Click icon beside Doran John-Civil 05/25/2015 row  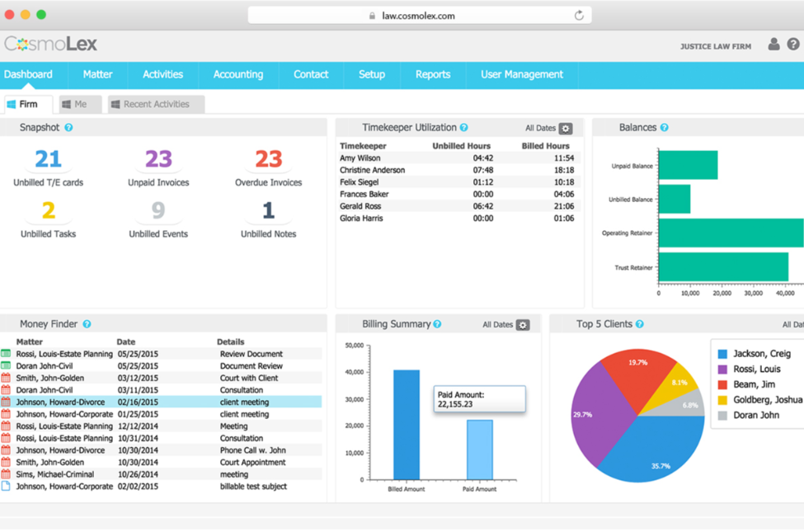click(6, 365)
